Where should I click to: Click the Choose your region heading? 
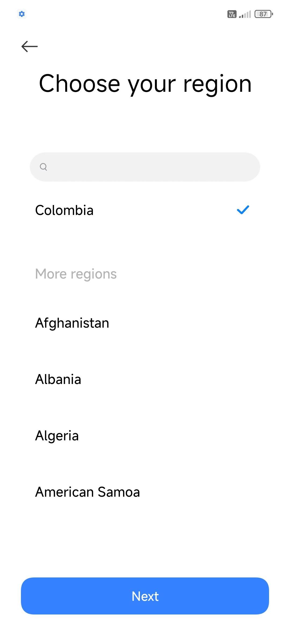(145, 84)
